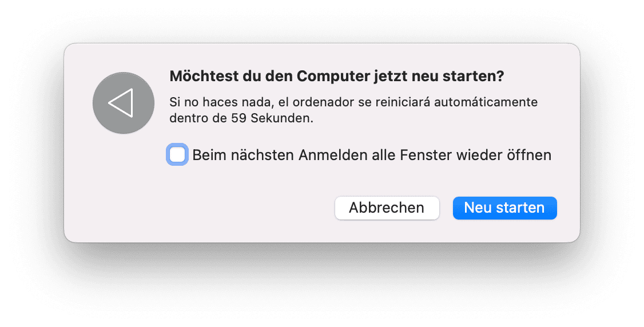644x327 pixels.
Task: Click the white triangle inside the icon
Action: (x=121, y=103)
